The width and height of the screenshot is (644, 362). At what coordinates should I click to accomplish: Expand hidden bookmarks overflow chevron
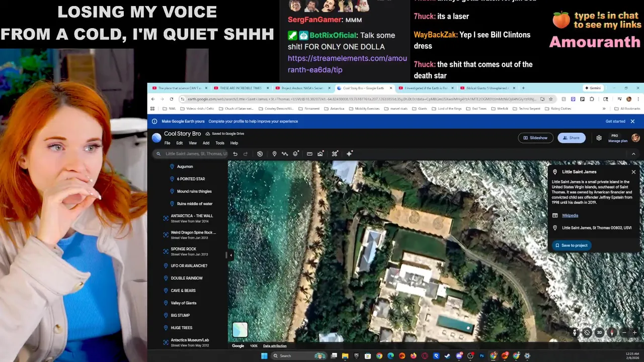[x=604, y=109]
